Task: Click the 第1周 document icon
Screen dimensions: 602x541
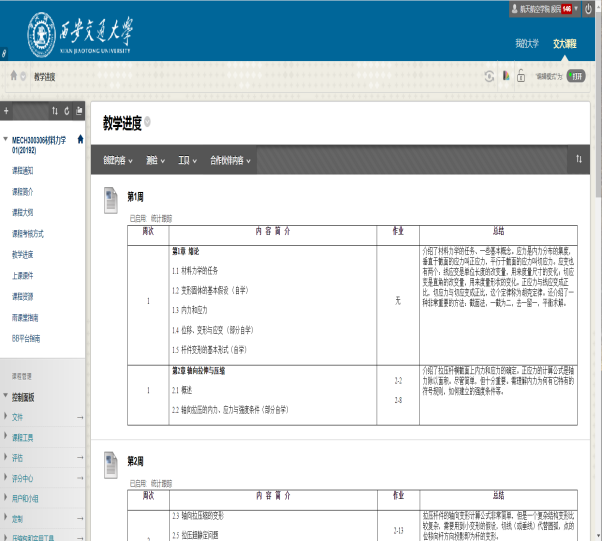Action: pos(110,200)
